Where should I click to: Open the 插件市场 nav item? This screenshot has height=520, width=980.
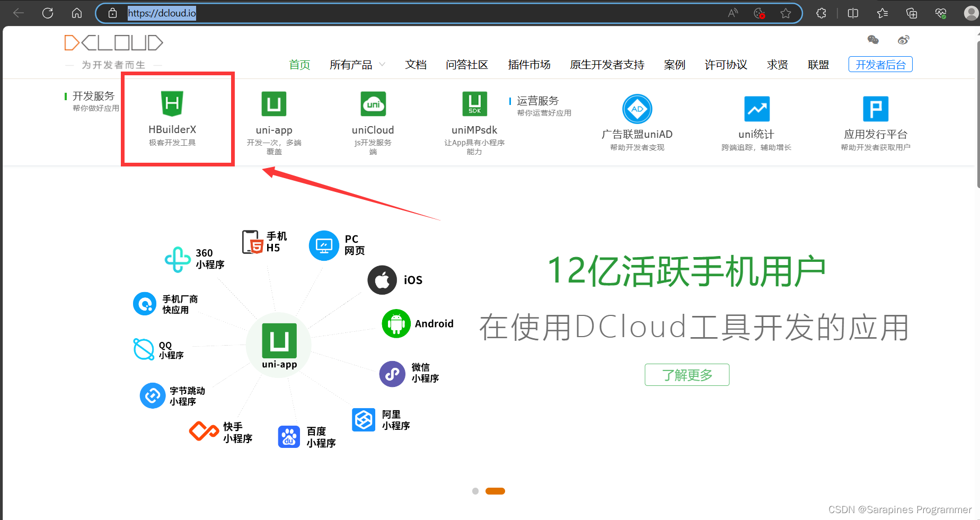click(529, 65)
